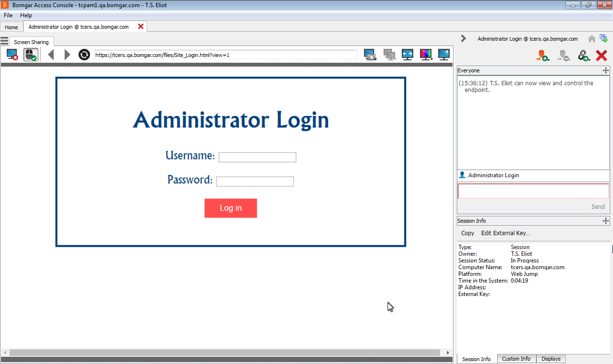The height and width of the screenshot is (364, 613).
Task: Click the gray home icon in sidebar
Action: pos(592,39)
